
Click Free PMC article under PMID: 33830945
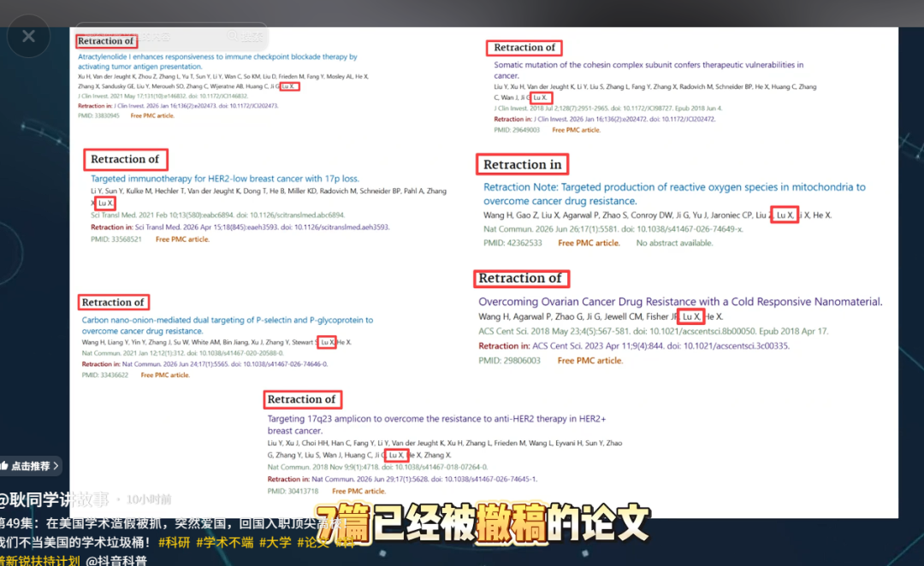[152, 116]
